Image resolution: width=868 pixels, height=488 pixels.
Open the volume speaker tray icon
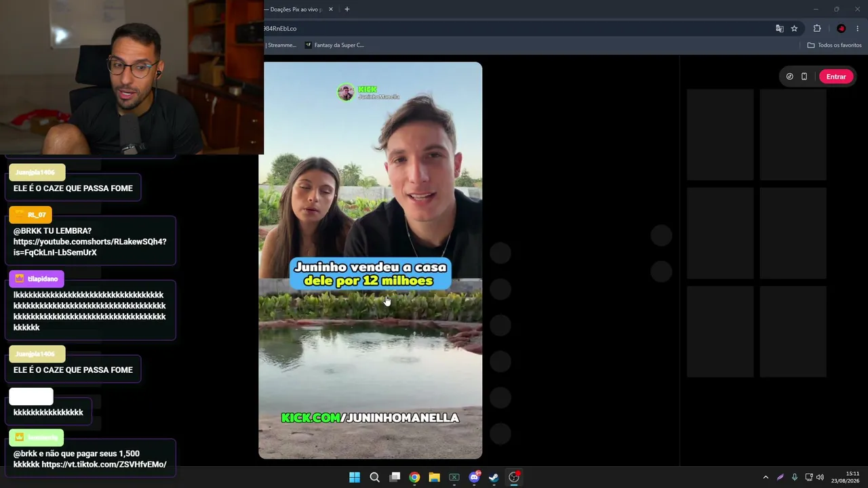click(x=821, y=477)
